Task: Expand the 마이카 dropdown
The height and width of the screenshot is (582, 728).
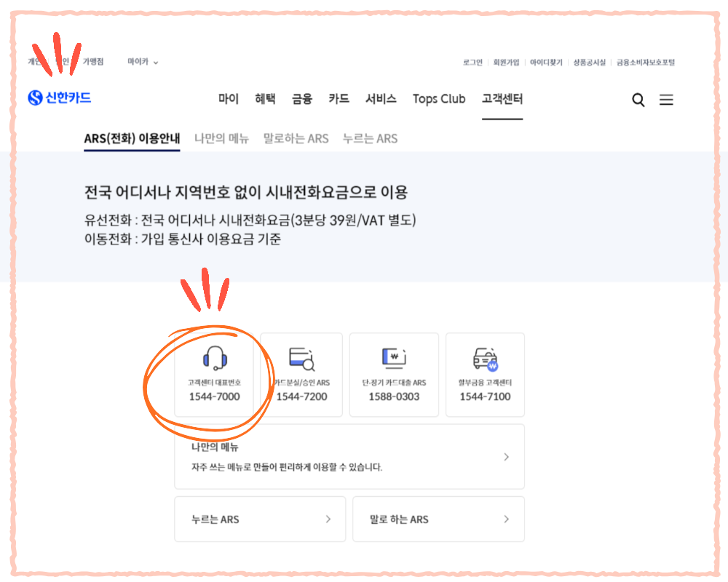Action: click(143, 62)
